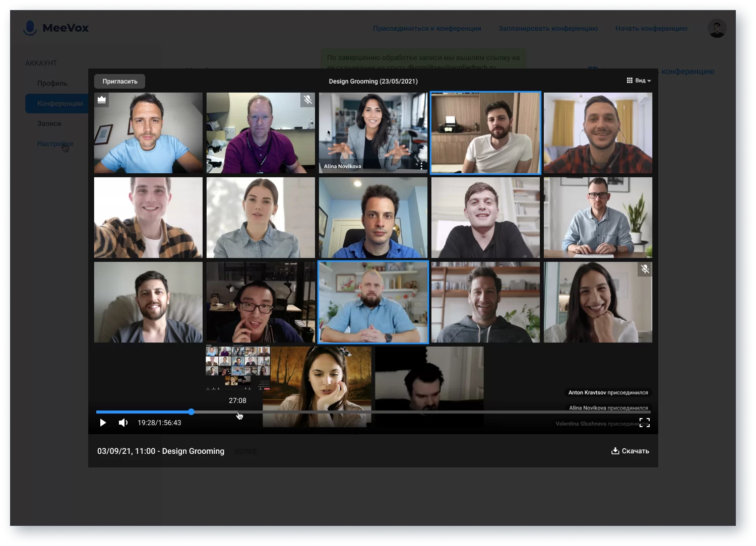Select the Alina Novikova video tile
Screen dimensions: 756x546
coord(373,133)
